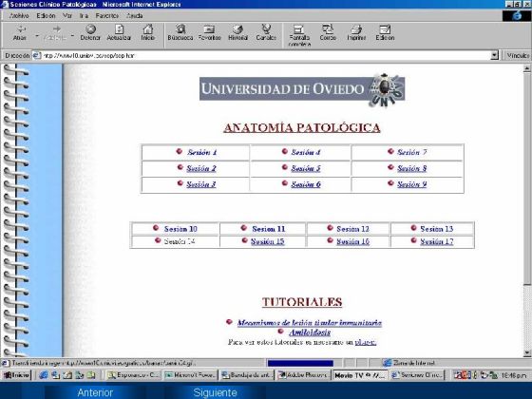Open the Favoritos toolbar icon

[x=209, y=29]
